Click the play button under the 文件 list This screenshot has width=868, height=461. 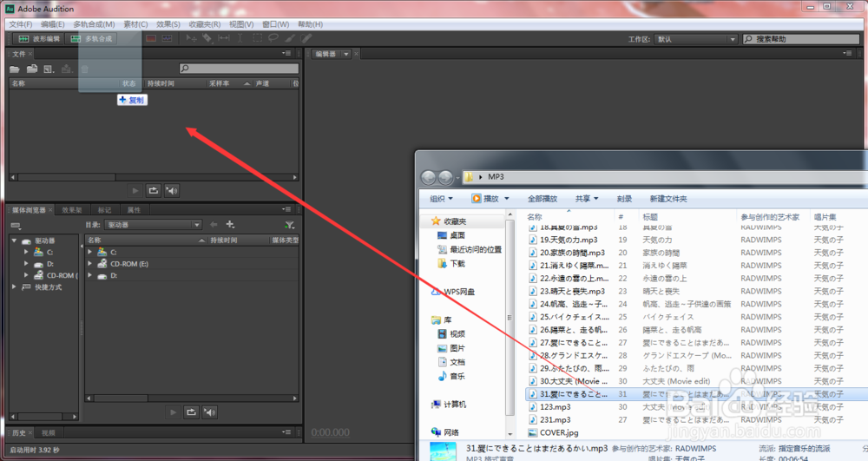(135, 190)
